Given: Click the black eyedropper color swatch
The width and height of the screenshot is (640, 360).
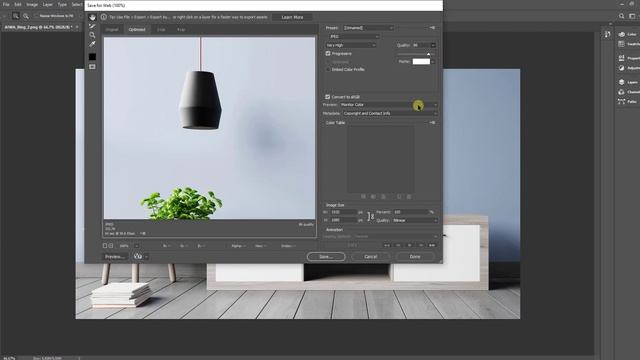Looking at the screenshot, I should (x=93, y=57).
